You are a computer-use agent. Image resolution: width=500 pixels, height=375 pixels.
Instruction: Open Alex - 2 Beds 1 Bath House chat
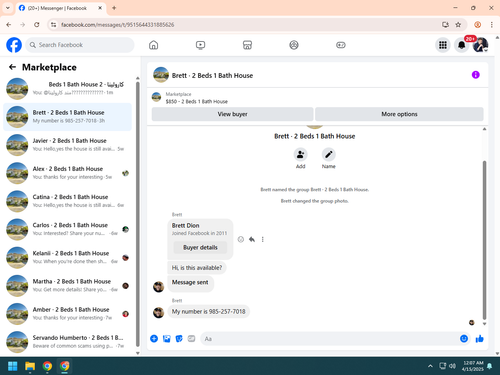[x=67, y=173]
